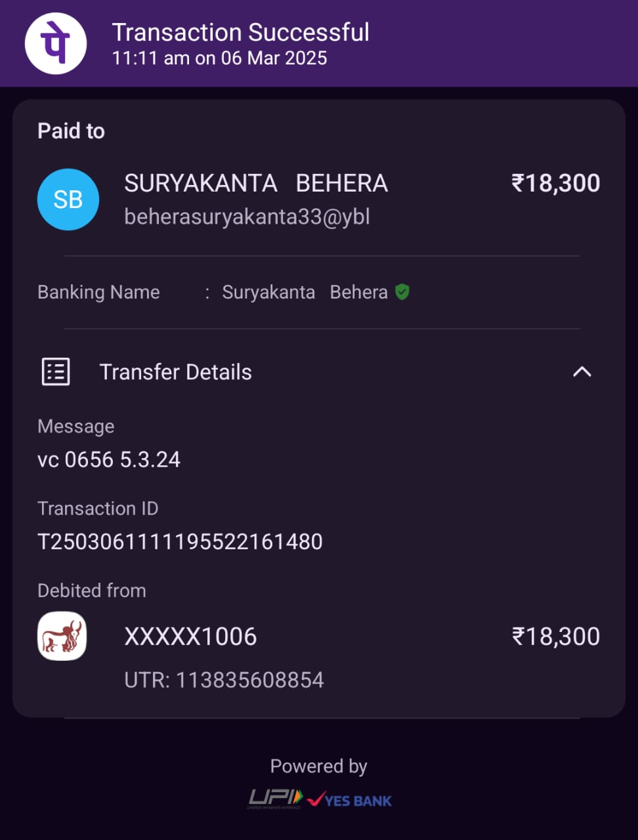Image resolution: width=638 pixels, height=840 pixels.
Task: Click the Transfer Details heading
Action: 175,372
